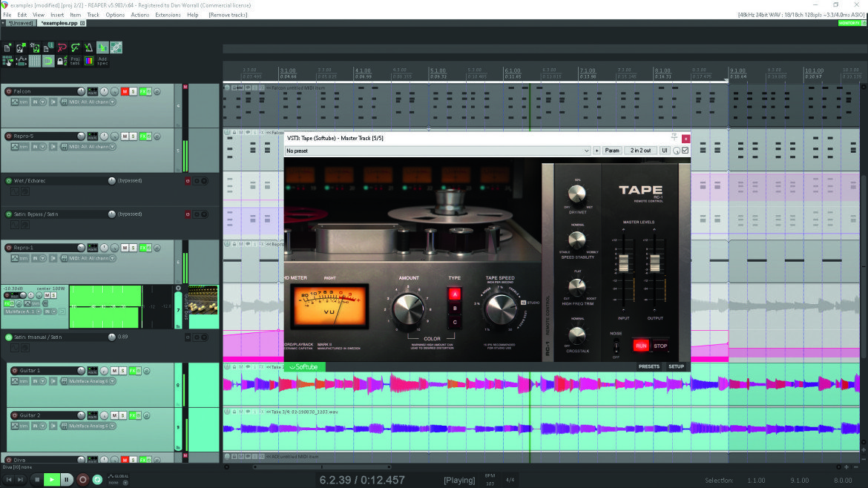The height and width of the screenshot is (488, 868).
Task: Click the Master Levels INPUT fader
Action: coord(624,263)
